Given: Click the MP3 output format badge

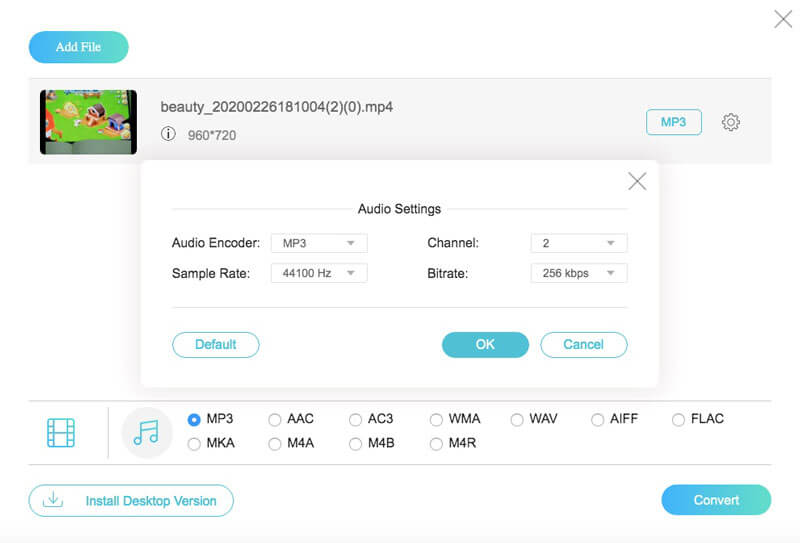Looking at the screenshot, I should pos(673,122).
